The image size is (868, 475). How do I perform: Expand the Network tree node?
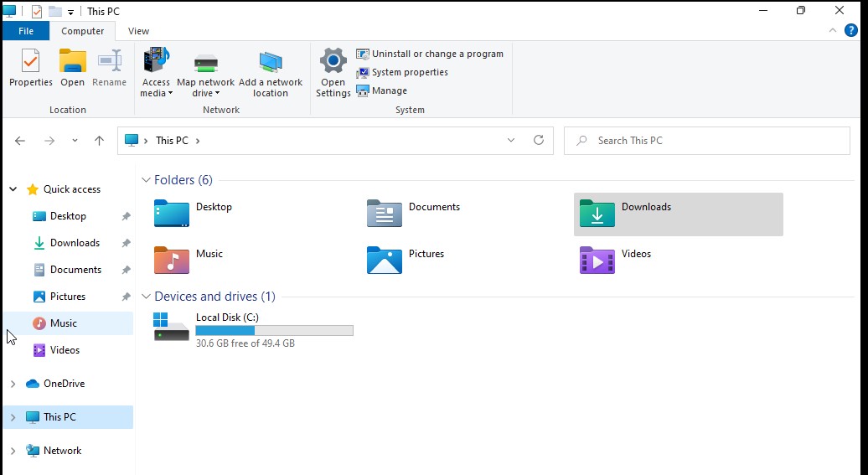(13, 451)
